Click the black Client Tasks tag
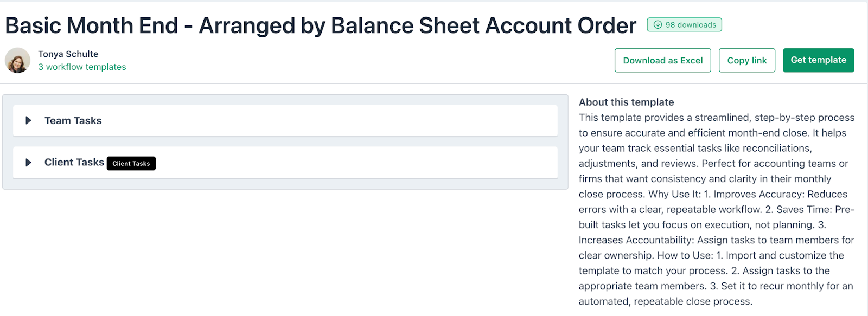Screen dimensions: 868x316 131,163
